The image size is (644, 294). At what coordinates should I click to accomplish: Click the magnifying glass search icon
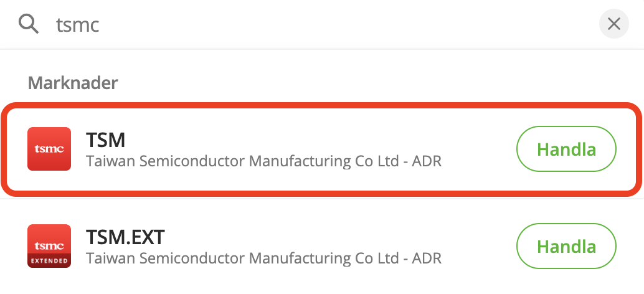29,24
